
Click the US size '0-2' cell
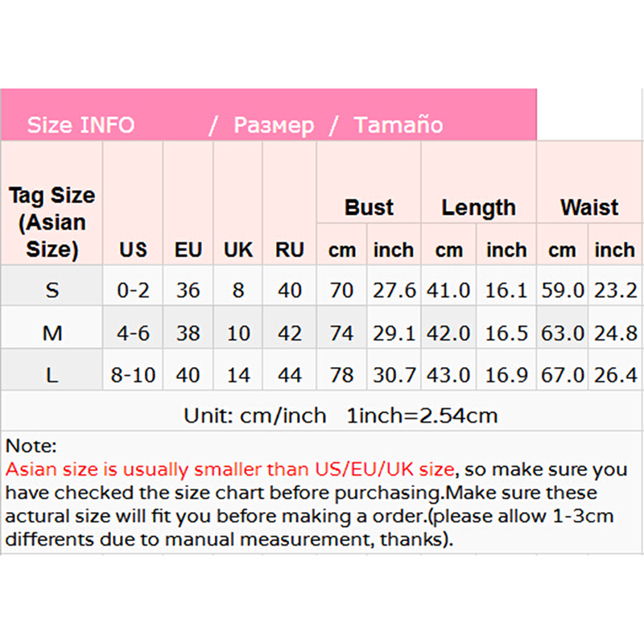(133, 289)
